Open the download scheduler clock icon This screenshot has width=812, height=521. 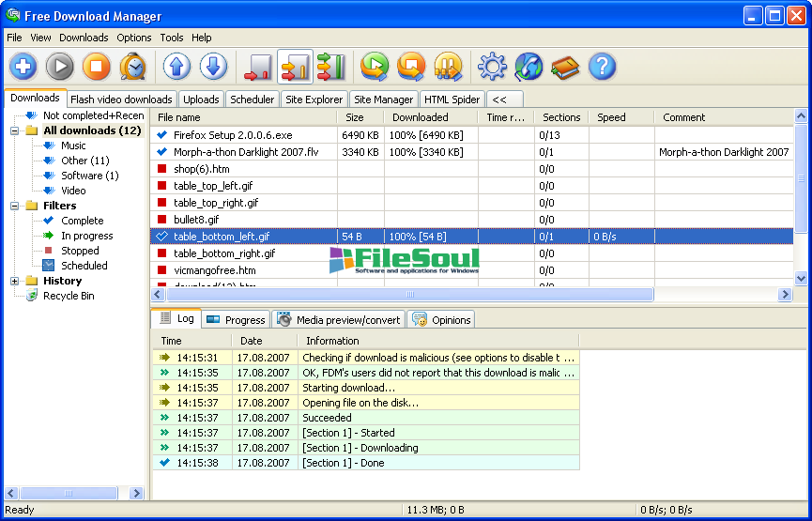click(132, 67)
